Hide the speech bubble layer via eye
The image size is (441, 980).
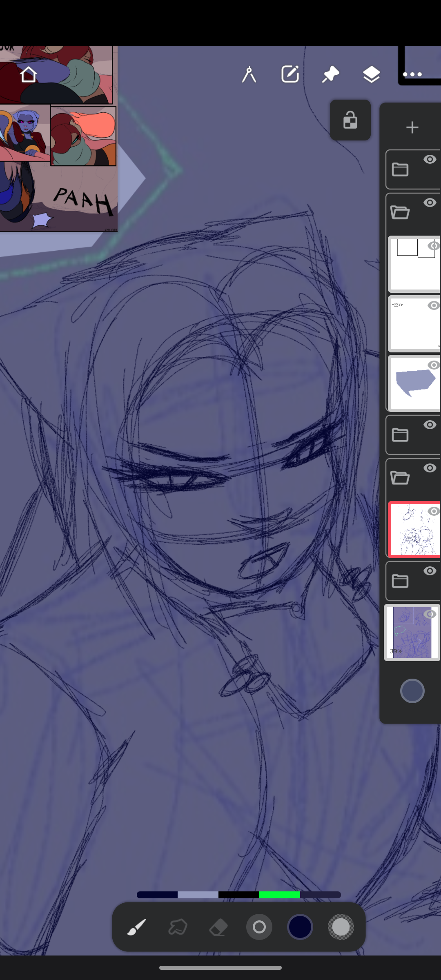tap(434, 365)
